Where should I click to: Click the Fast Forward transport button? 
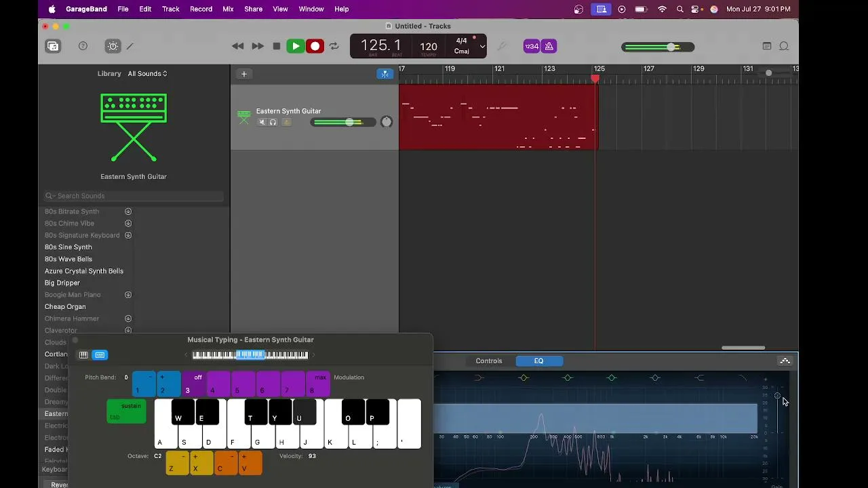pos(258,46)
